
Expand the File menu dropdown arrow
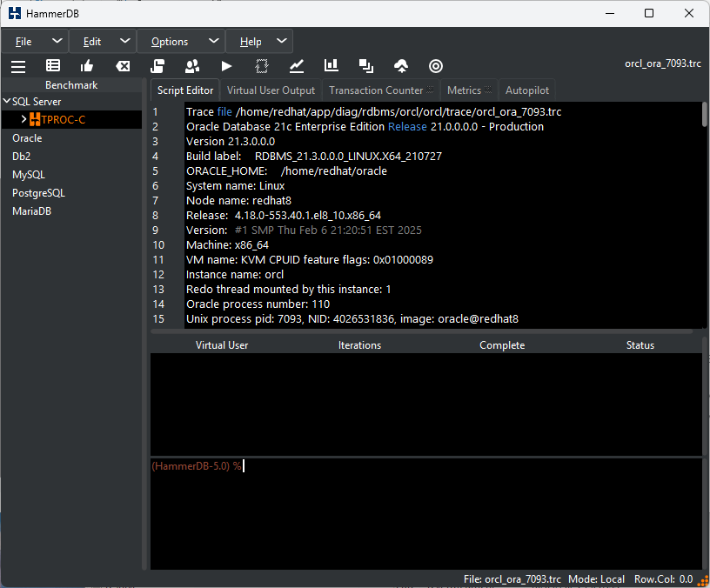click(57, 41)
